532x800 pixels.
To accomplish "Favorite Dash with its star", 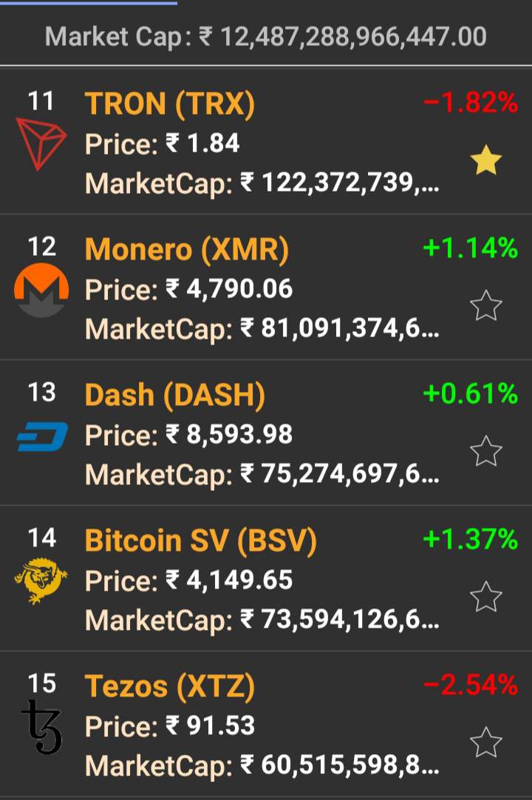I will (x=486, y=451).
